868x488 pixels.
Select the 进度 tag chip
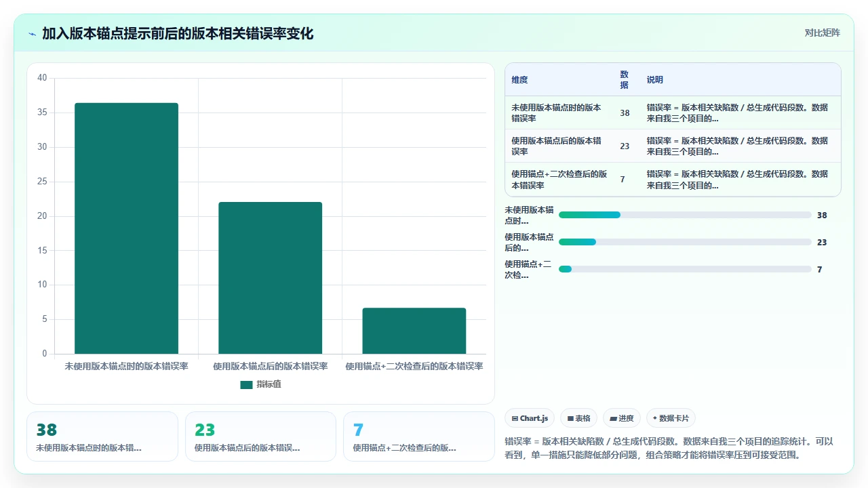622,418
